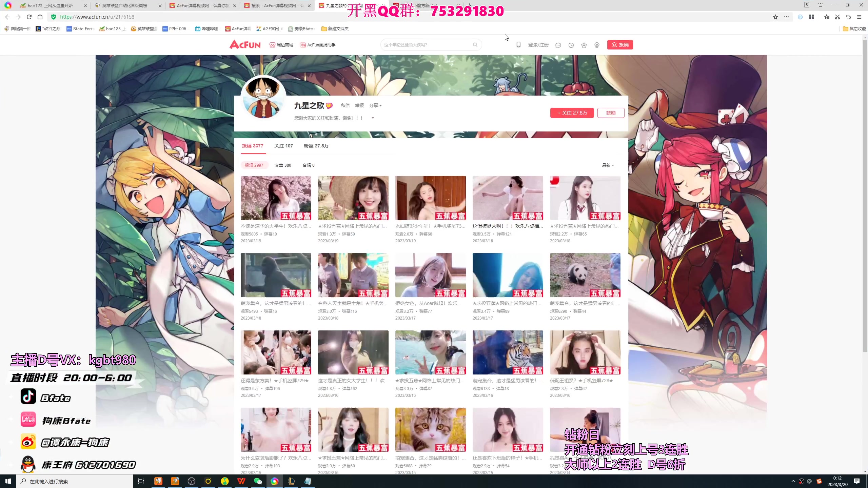Click browser reload page icon

pyautogui.click(x=29, y=17)
